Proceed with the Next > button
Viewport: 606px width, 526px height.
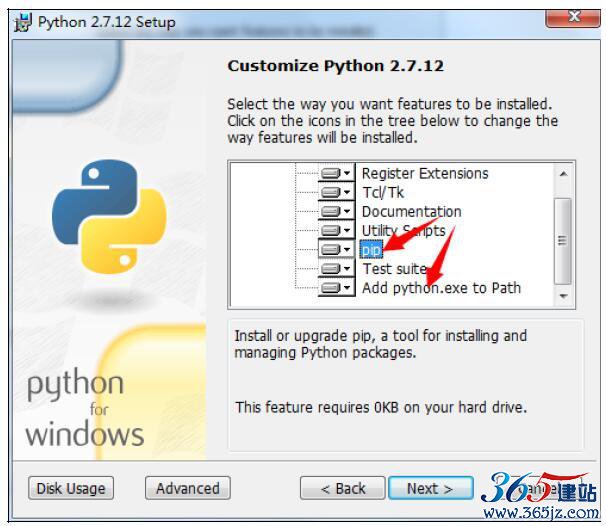[431, 488]
